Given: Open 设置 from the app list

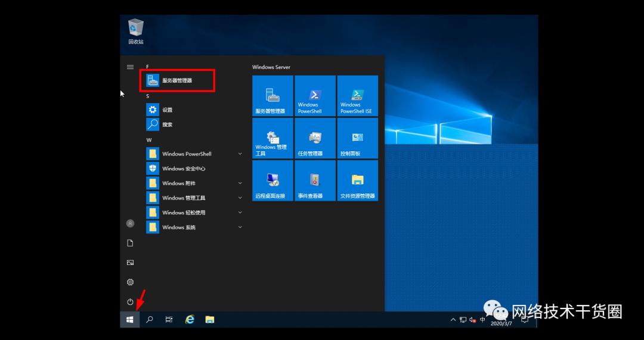Looking at the screenshot, I should [194, 110].
